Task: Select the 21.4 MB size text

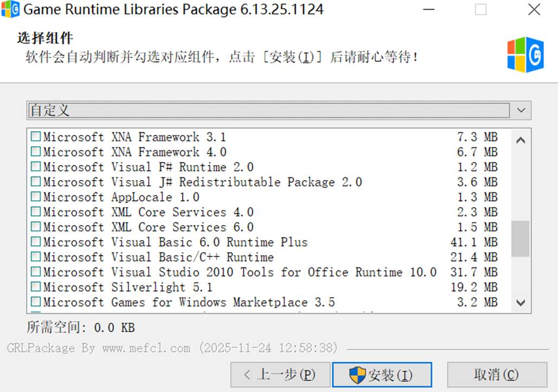Action: click(474, 257)
